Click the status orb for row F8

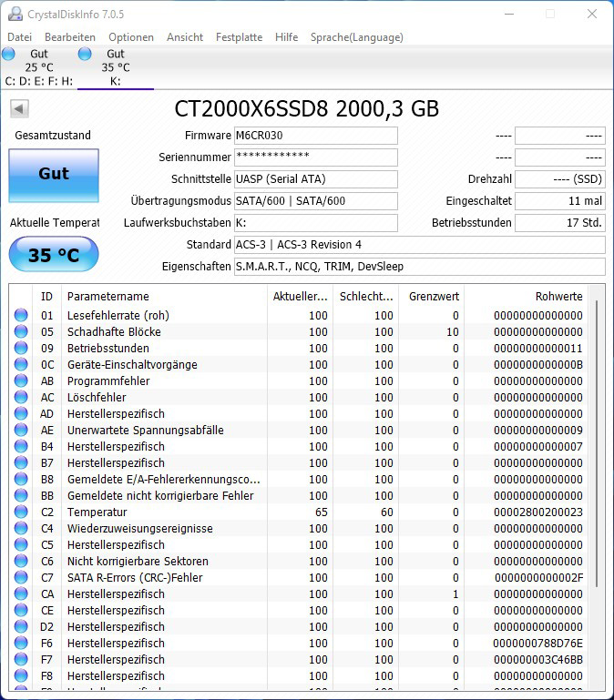(21, 675)
